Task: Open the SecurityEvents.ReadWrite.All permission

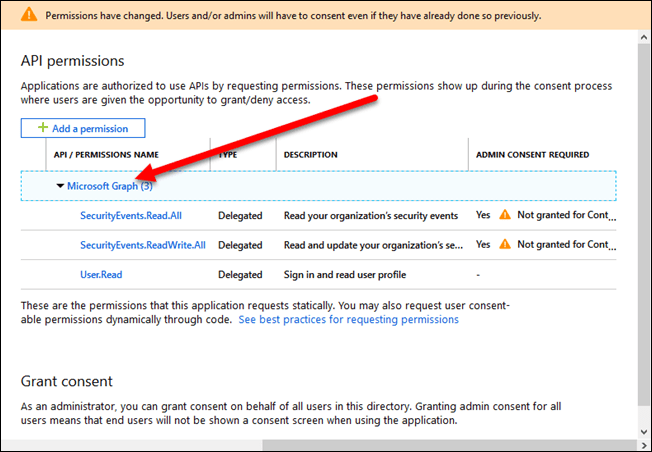Action: click(x=142, y=245)
